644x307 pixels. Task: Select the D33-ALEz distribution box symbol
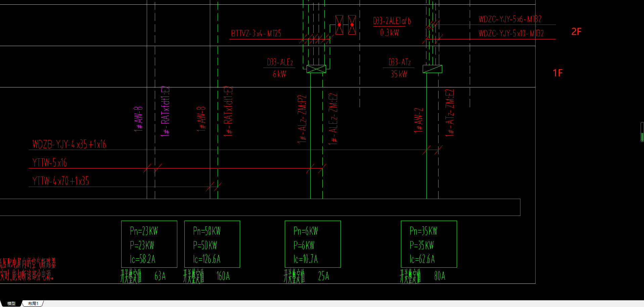(316, 69)
